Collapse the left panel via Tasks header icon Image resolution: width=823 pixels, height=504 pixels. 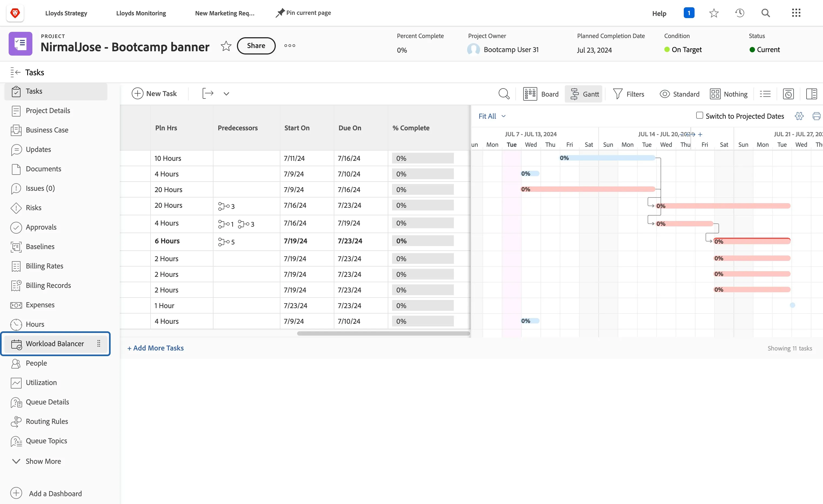point(15,72)
